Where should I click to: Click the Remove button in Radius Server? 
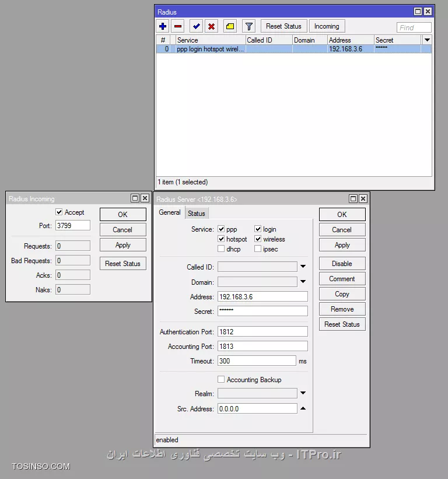tap(342, 309)
